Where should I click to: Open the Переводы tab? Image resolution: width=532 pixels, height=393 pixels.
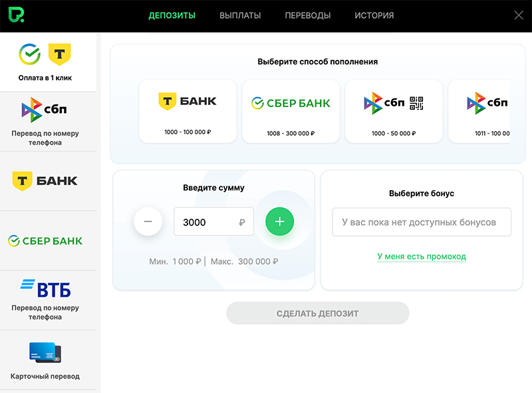[308, 15]
